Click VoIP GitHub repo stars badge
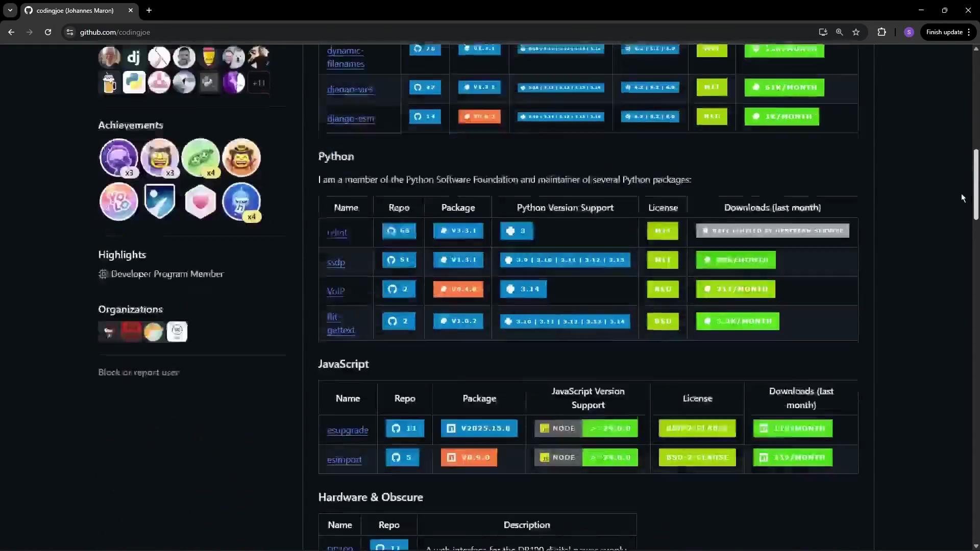Screen dimensions: 980x551 click(399, 289)
